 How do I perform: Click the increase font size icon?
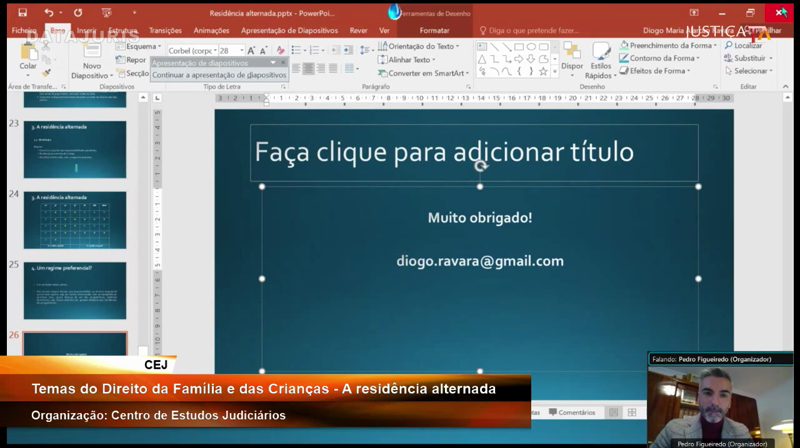(252, 50)
